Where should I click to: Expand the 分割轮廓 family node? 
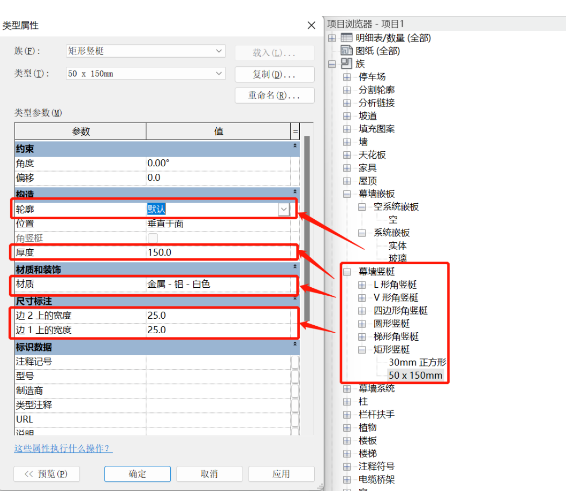coord(347,90)
